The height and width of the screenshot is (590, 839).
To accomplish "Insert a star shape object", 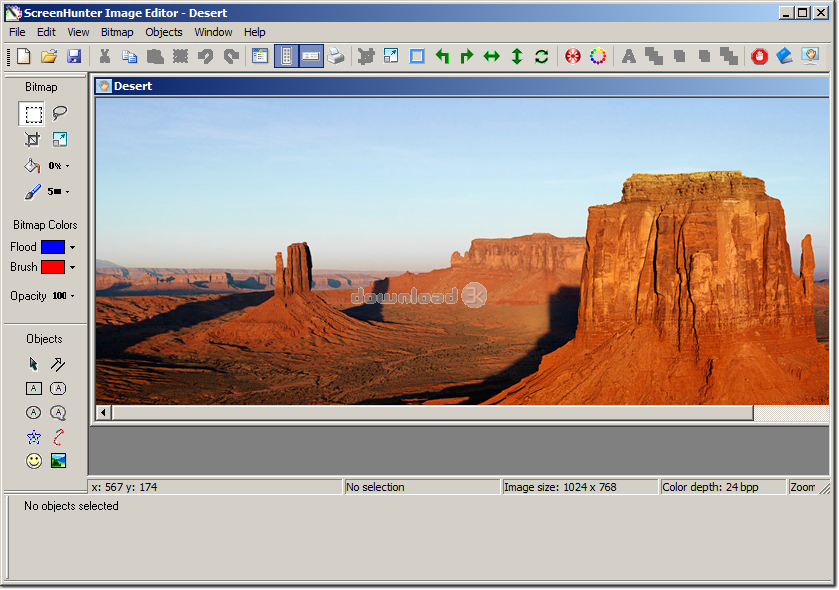I will click(33, 437).
